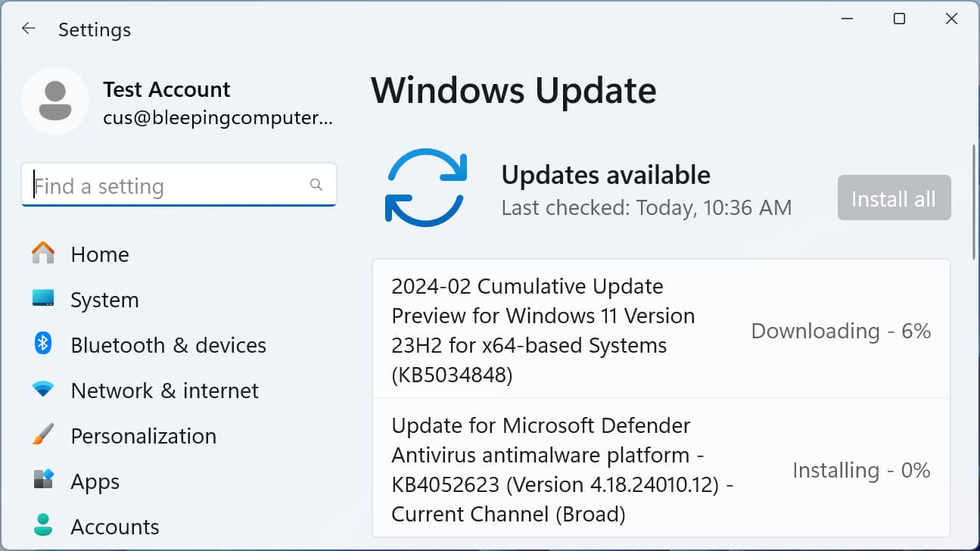
Task: Click the magnifier icon in Find a setting
Action: [x=316, y=184]
